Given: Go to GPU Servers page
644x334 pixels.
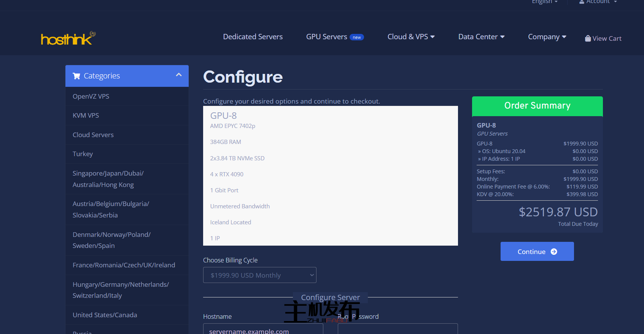Looking at the screenshot, I should click(326, 37).
